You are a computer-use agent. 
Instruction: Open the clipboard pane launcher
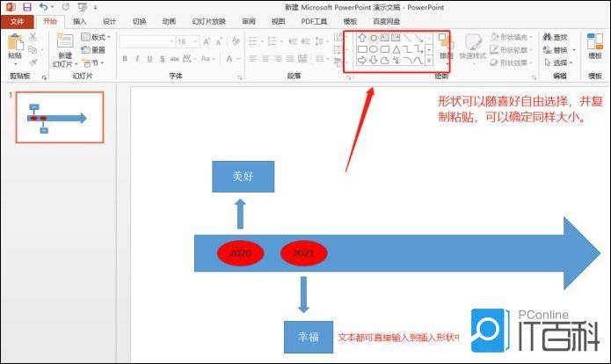44,77
